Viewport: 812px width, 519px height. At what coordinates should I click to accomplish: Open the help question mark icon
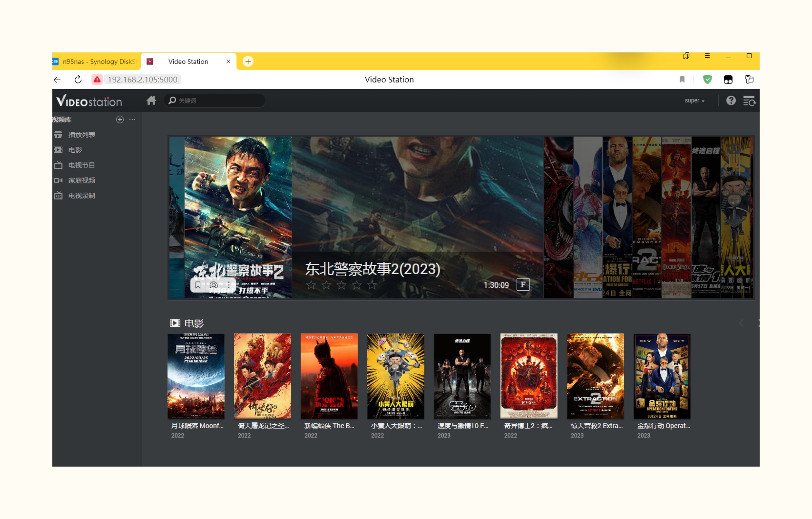(x=731, y=101)
